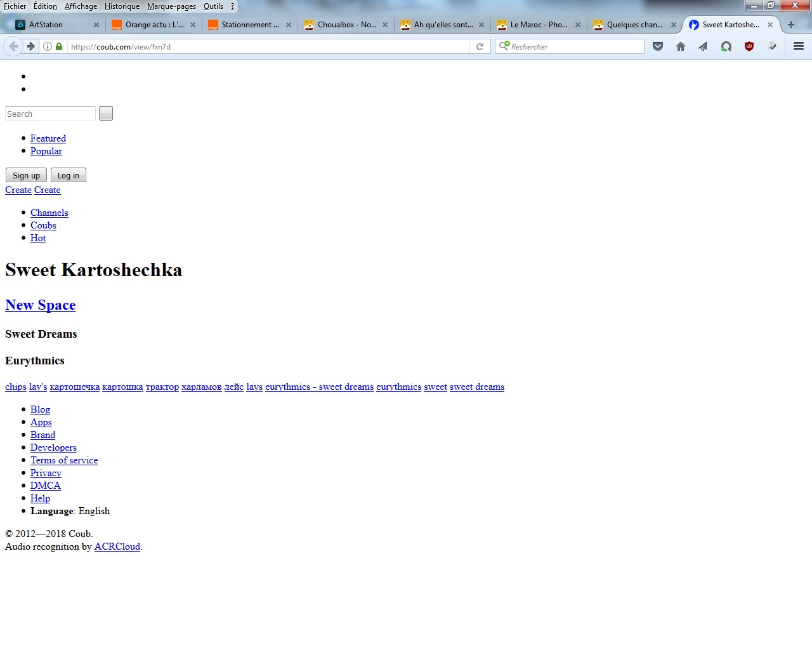The height and width of the screenshot is (650, 812).
Task: Open the Pocket list icon
Action: (658, 46)
